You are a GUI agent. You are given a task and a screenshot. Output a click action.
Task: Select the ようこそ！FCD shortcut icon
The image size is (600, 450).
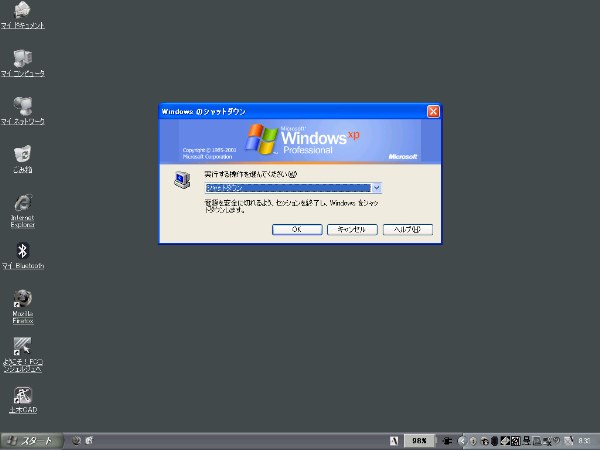[23, 355]
